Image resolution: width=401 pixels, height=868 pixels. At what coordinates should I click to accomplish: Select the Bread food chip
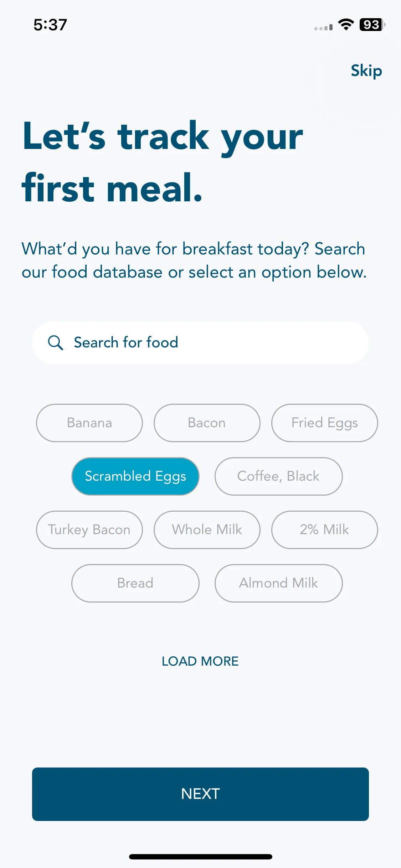coord(135,583)
